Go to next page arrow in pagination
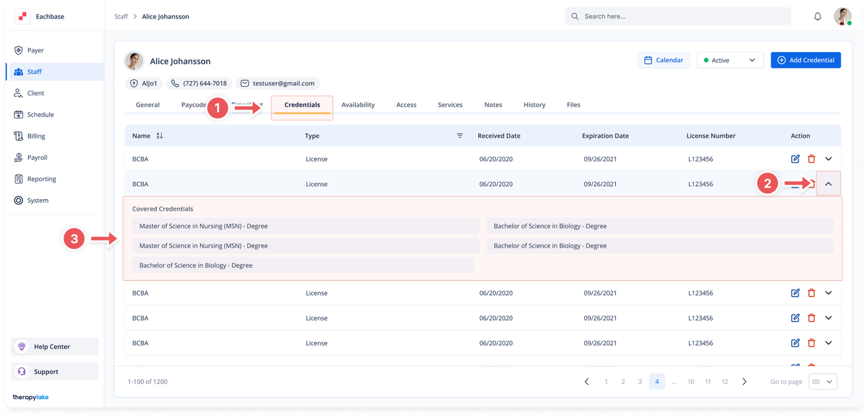This screenshot has width=868, height=417. coord(744,382)
